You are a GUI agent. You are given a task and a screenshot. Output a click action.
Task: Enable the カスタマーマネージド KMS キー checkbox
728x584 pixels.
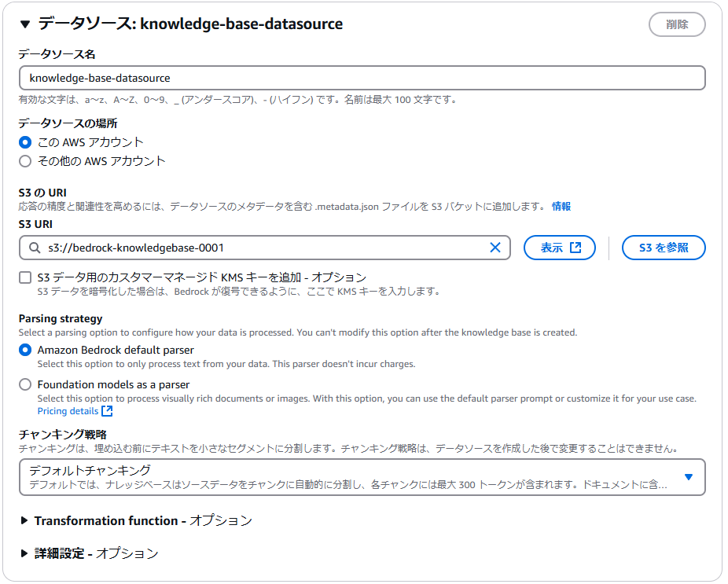[x=25, y=277]
